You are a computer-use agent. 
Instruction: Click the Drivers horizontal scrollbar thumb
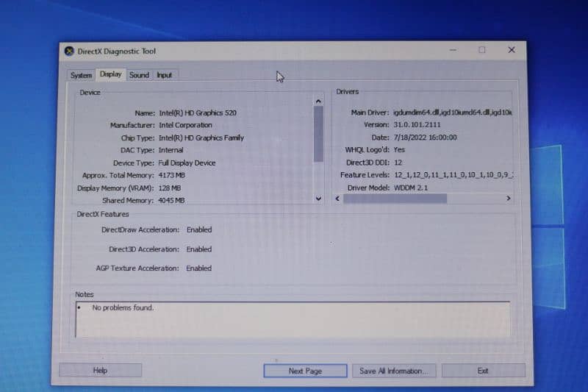coord(395,199)
